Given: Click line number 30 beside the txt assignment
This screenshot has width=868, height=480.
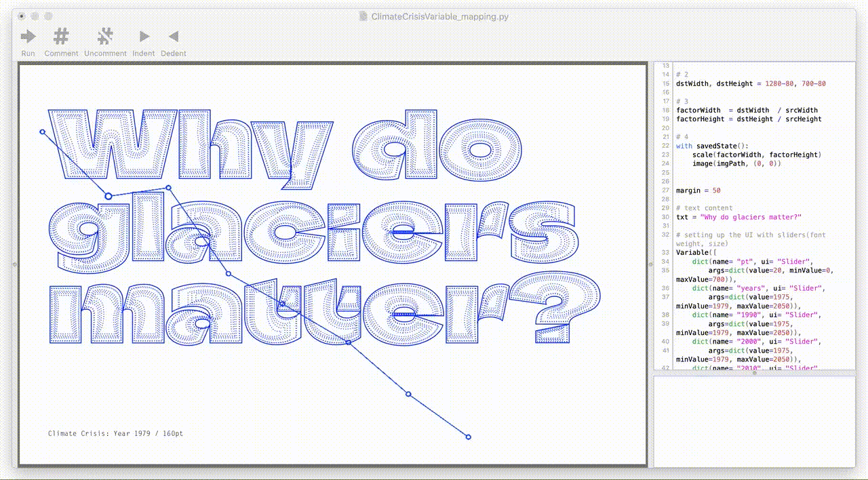Looking at the screenshot, I should pos(667,217).
